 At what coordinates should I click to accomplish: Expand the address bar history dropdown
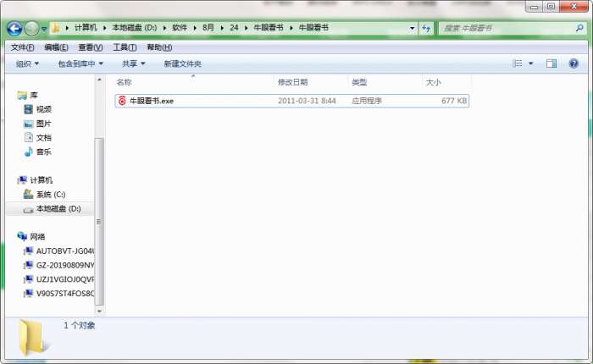(x=412, y=28)
